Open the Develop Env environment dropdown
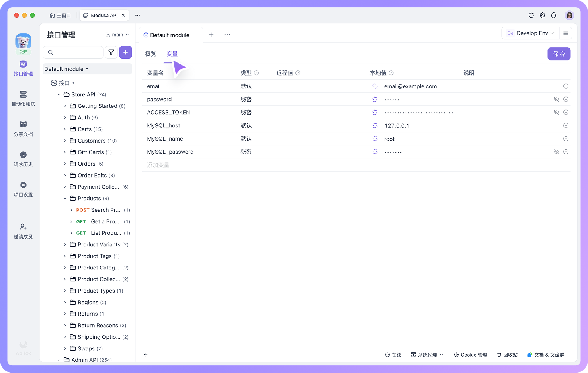 pos(531,33)
